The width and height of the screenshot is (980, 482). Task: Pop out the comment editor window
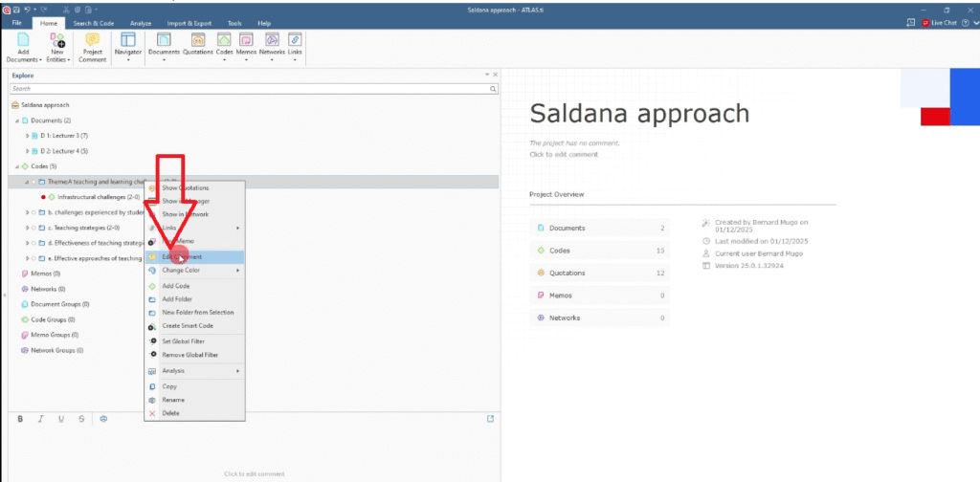(x=491, y=418)
